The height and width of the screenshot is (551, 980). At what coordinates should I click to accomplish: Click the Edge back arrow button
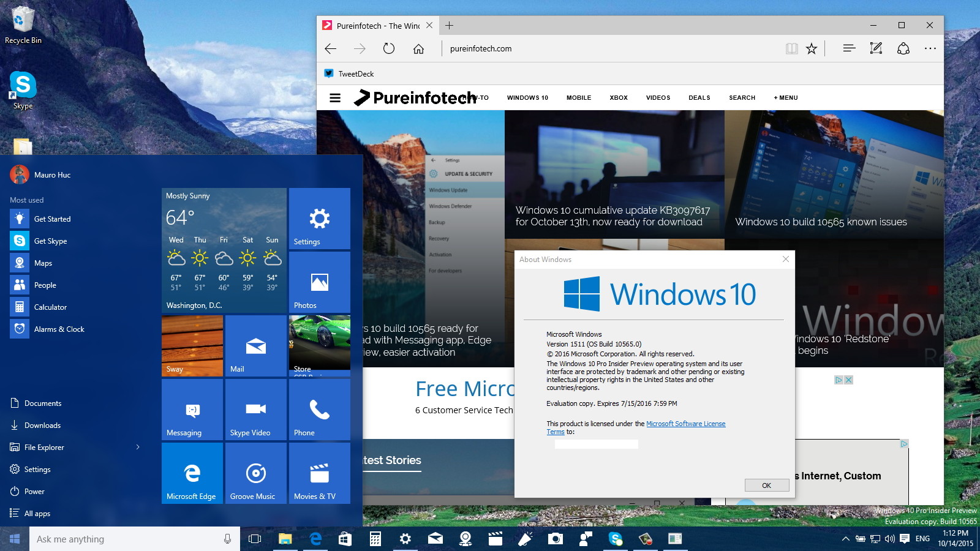[x=331, y=48]
